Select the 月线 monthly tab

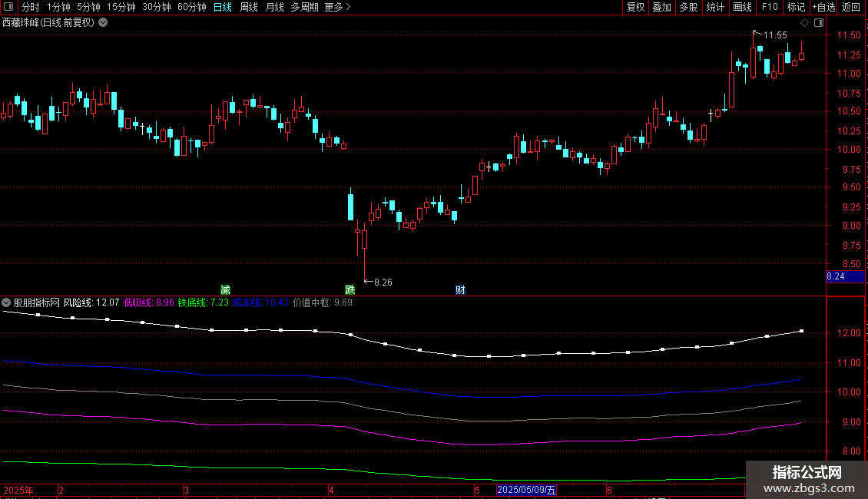(x=274, y=7)
